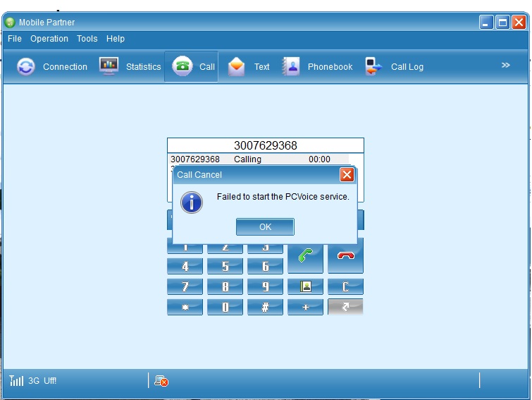This screenshot has width=532, height=400.
Task: Click the disconnected network status icon
Action: 161,381
